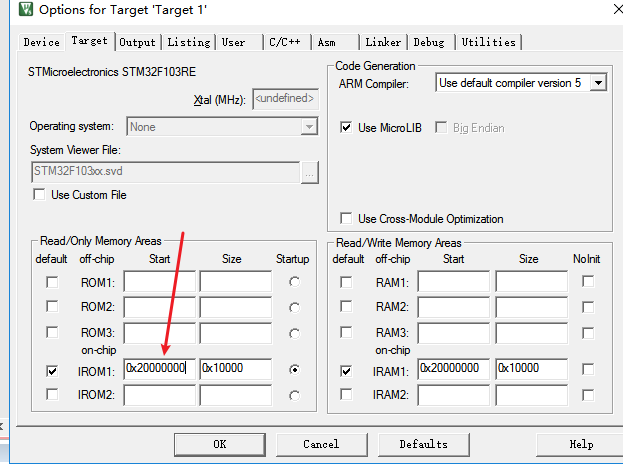The height and width of the screenshot is (464, 623).
Task: Click the ROM3 Start address field
Action: (x=160, y=333)
